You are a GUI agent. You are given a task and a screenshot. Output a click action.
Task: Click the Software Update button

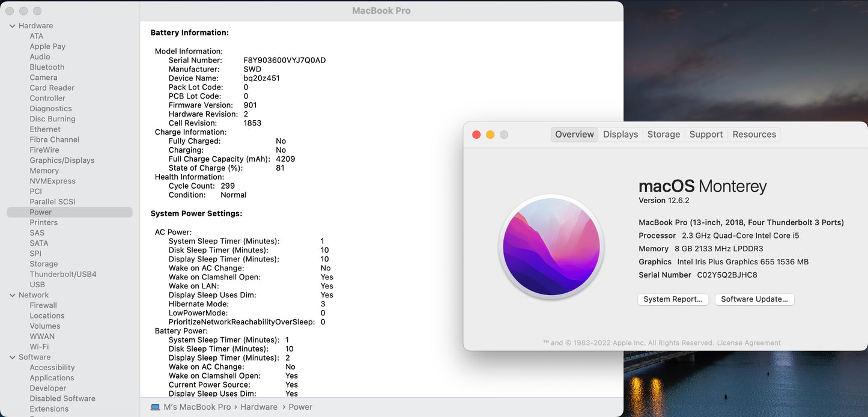click(x=754, y=299)
